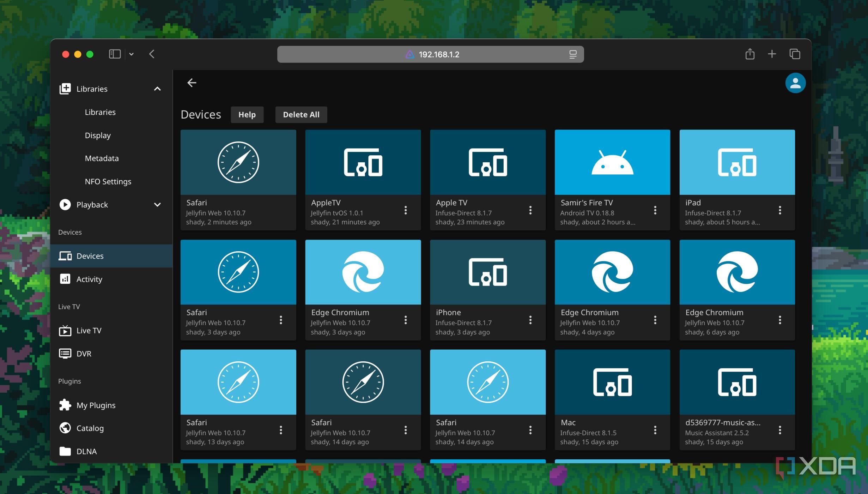The width and height of the screenshot is (868, 494).
Task: Open My Plugins in the sidebar
Action: (111, 405)
